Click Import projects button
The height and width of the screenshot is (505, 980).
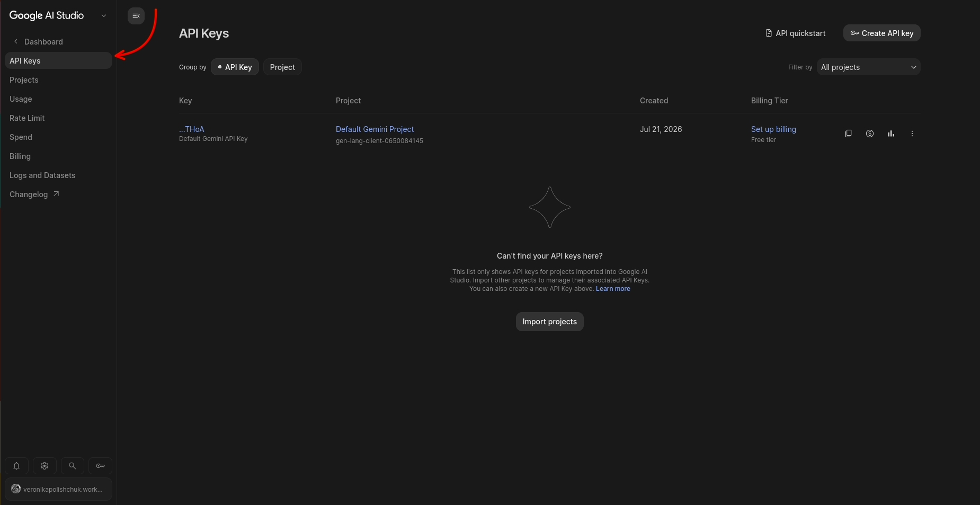pos(549,322)
